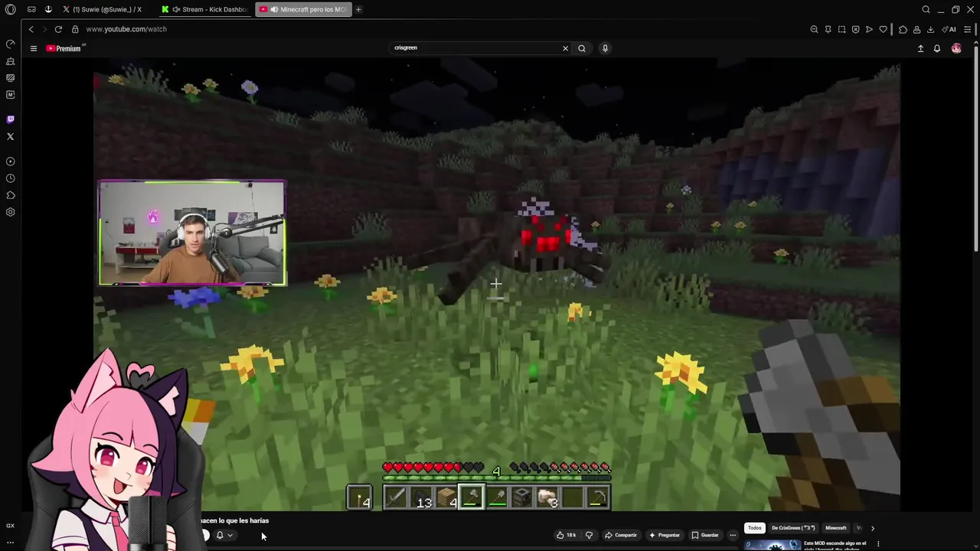Viewport: 980px width, 551px height.
Task: Go back to the previous page
Action: click(31, 29)
